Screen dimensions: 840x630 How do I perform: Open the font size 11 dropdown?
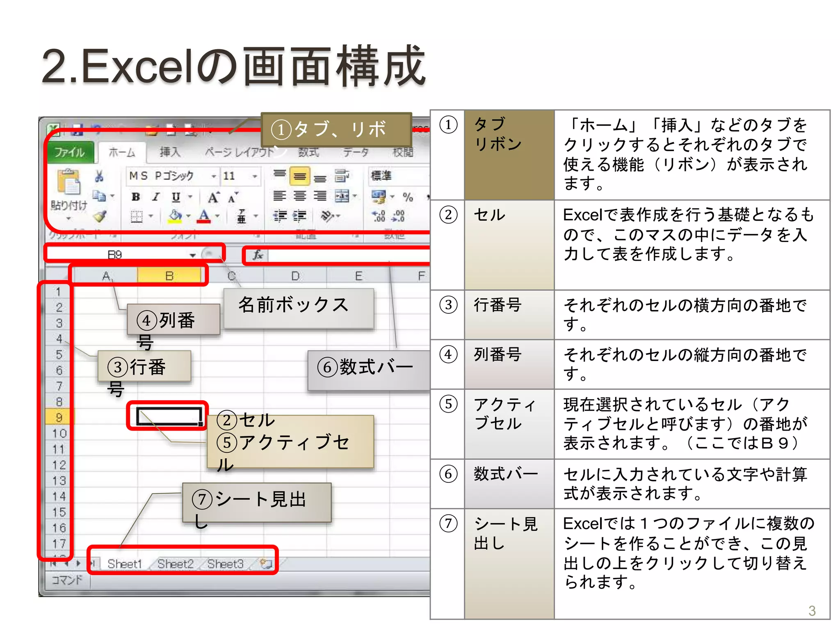pyautogui.click(x=254, y=176)
